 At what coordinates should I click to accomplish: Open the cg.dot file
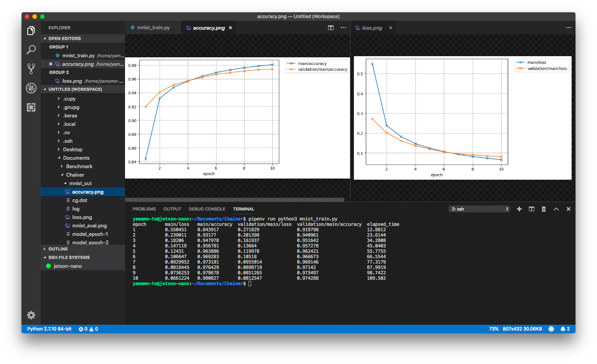tap(83, 200)
